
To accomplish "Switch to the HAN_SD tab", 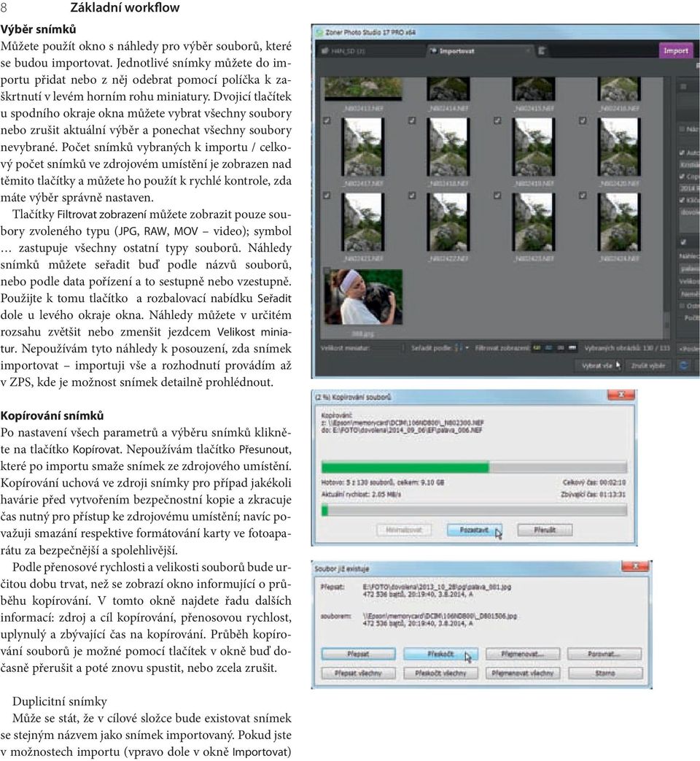I will pos(371,51).
